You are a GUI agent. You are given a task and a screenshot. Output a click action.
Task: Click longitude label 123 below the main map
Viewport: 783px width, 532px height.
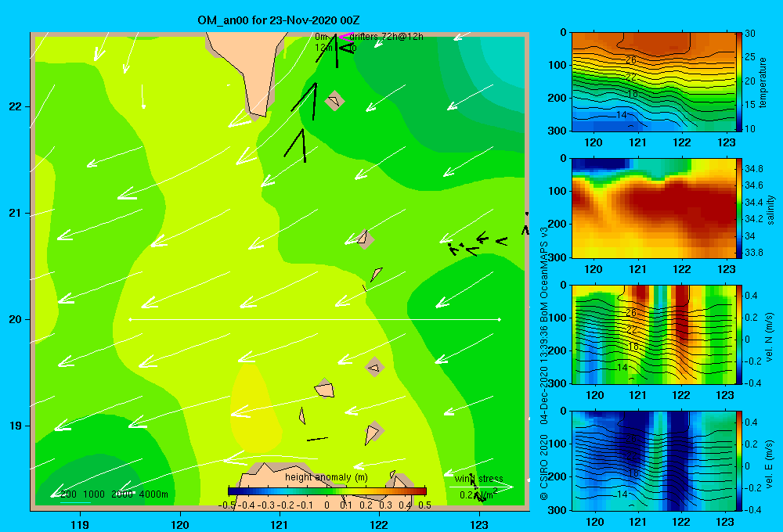coord(479,524)
